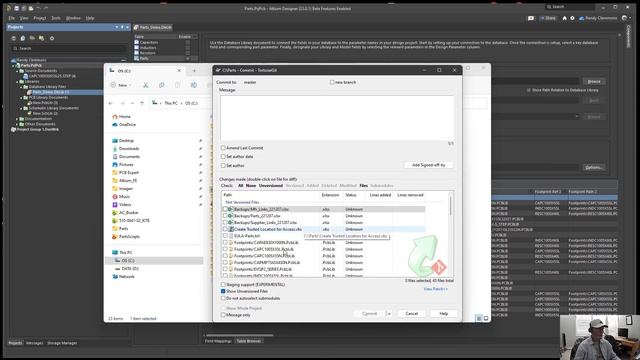Viewport: 640px width, 360px height.
Task: Select Table Browser tab at bottom of Altium
Action: (x=249, y=341)
